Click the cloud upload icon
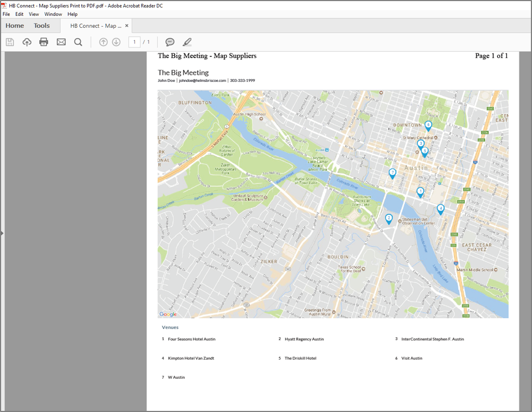Screen dimensions: 532x412 pos(27,42)
